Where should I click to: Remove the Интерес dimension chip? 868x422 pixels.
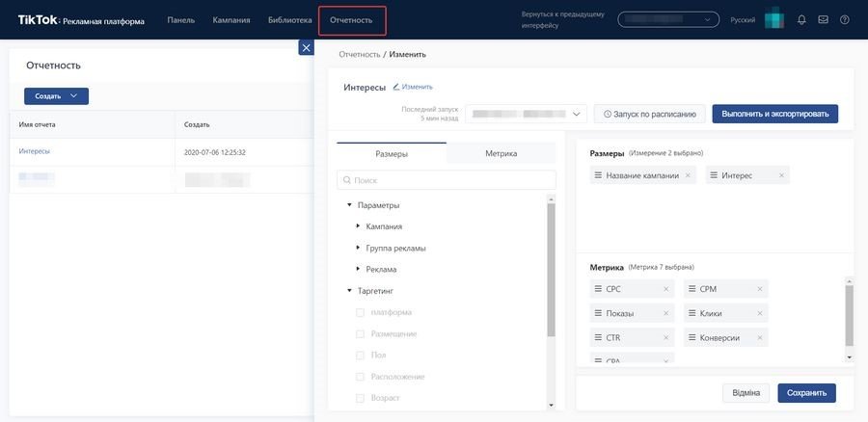tap(781, 175)
